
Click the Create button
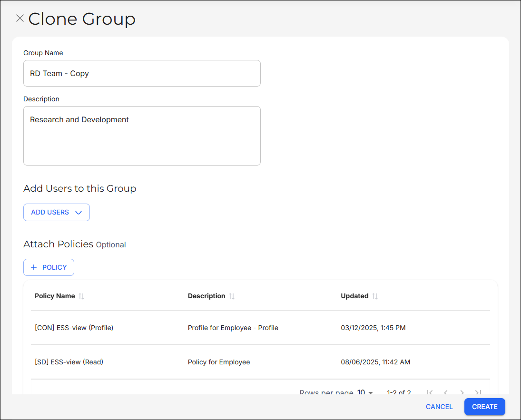click(484, 407)
